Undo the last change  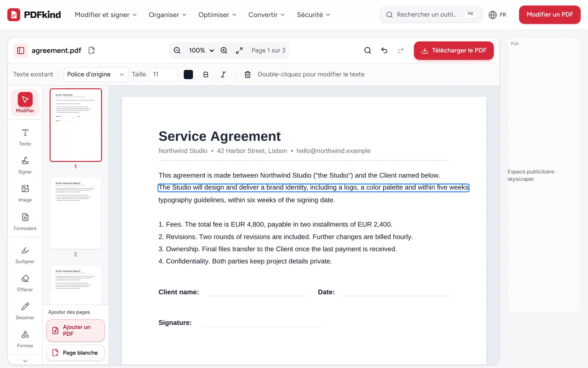tap(384, 50)
